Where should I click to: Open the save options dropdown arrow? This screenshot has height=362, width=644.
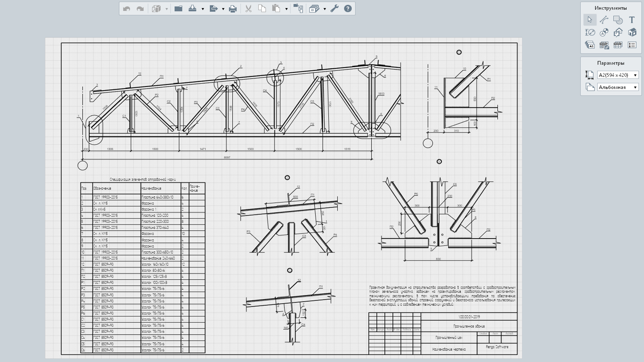[x=203, y=9]
